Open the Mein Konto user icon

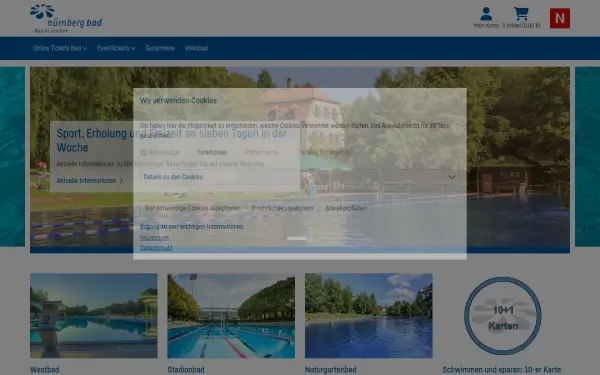tap(486, 14)
